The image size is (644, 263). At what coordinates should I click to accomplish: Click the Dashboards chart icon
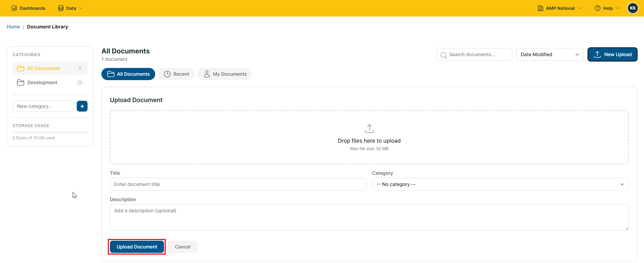pyautogui.click(x=14, y=8)
